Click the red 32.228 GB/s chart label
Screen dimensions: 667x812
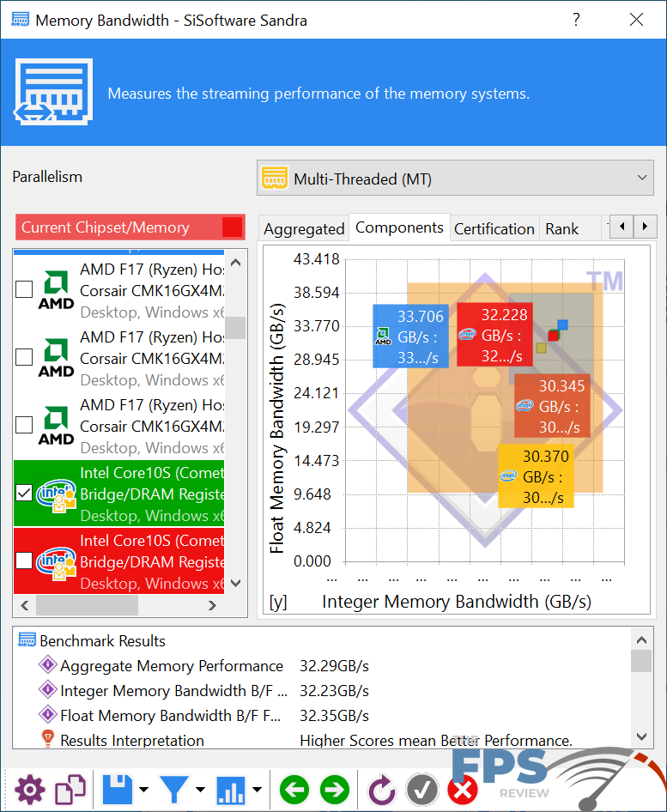494,335
